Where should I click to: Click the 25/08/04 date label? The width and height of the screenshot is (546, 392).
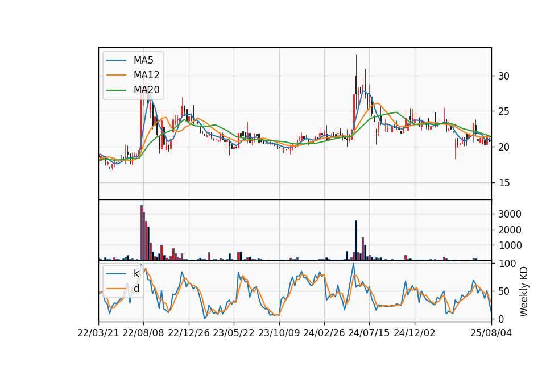(x=491, y=333)
